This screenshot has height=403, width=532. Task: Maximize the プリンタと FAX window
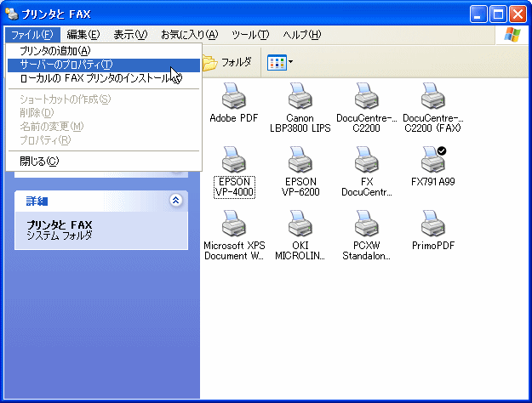[x=499, y=14]
